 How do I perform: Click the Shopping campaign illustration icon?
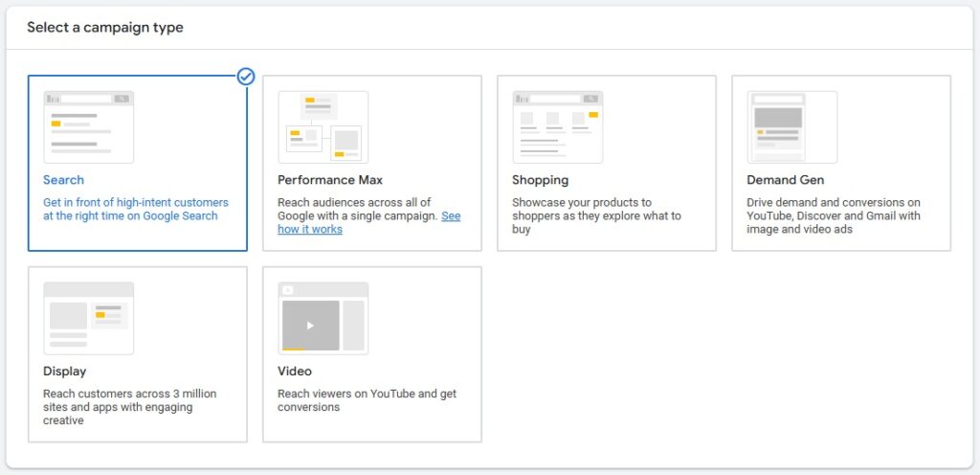(558, 126)
